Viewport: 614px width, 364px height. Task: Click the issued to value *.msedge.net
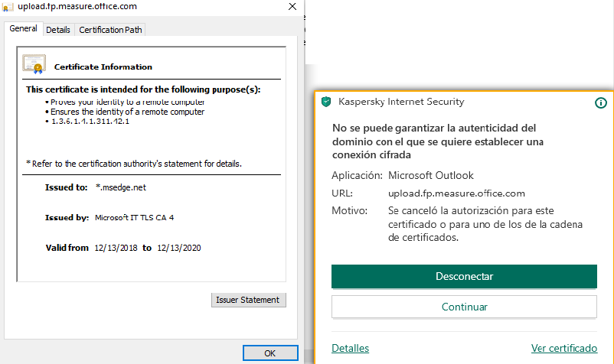click(121, 187)
